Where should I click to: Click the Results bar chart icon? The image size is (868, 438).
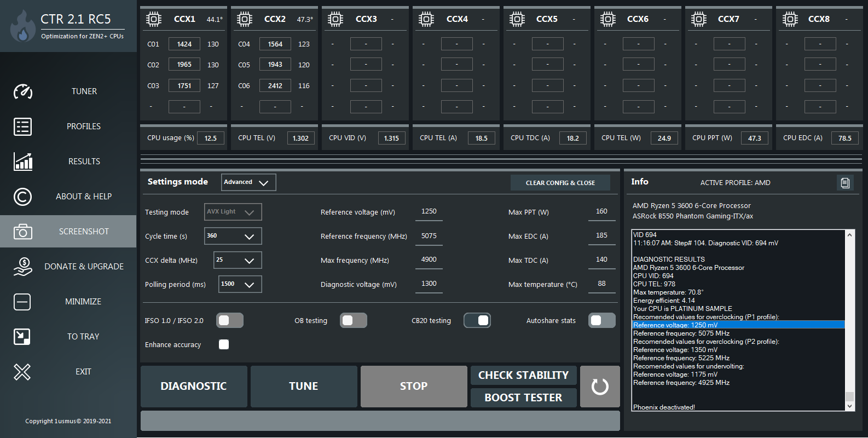coord(22,162)
